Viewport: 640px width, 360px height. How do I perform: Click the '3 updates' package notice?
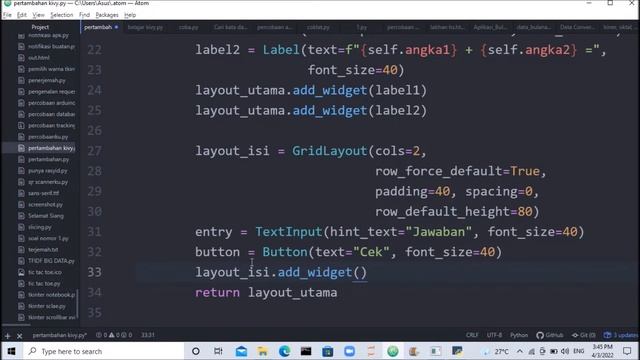click(x=621, y=335)
